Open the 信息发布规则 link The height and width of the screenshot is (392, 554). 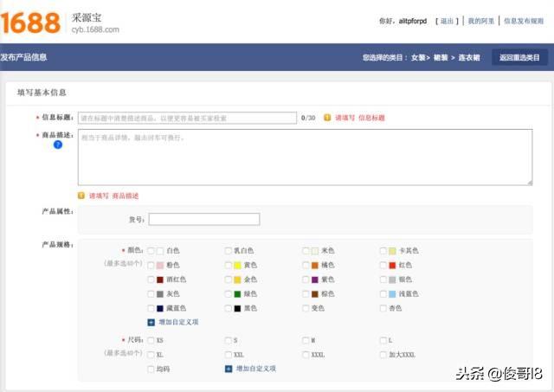click(524, 21)
